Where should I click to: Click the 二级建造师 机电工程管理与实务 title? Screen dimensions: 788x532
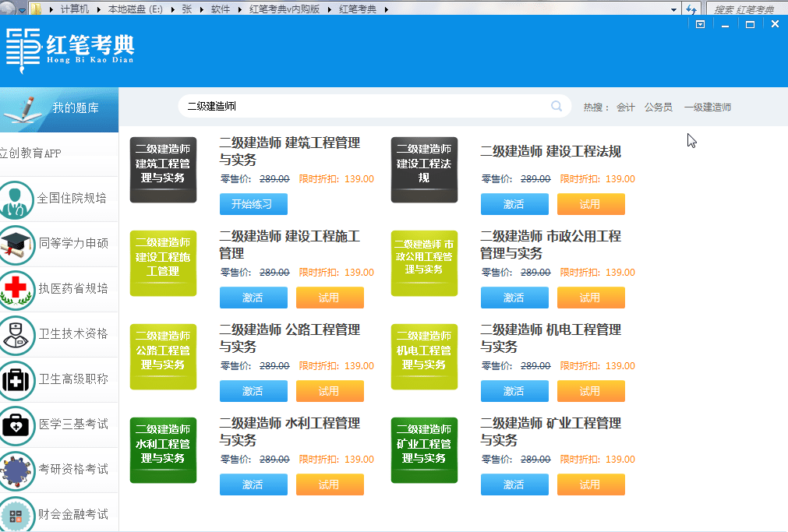tap(551, 338)
